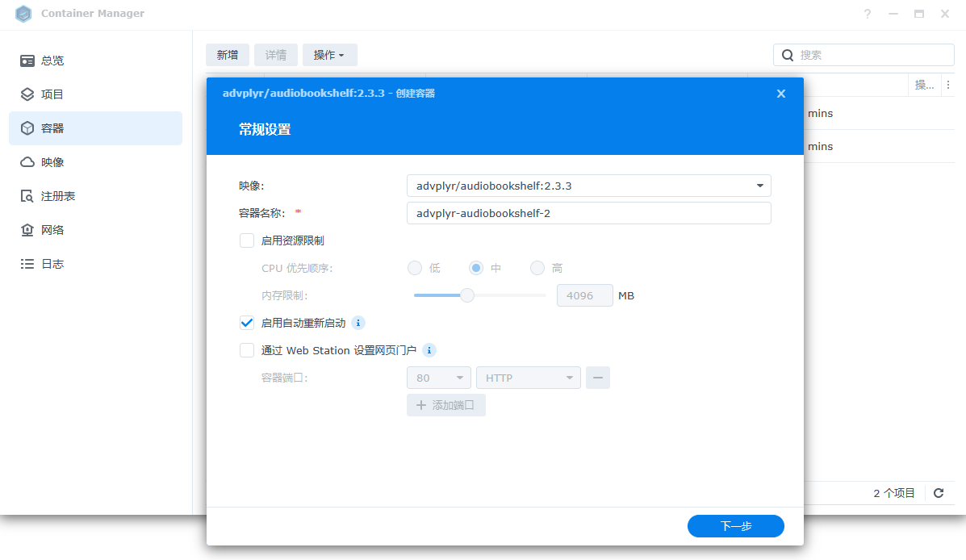The width and height of the screenshot is (966, 560).
Task: Click info icon beside Web Station option
Action: [429, 350]
